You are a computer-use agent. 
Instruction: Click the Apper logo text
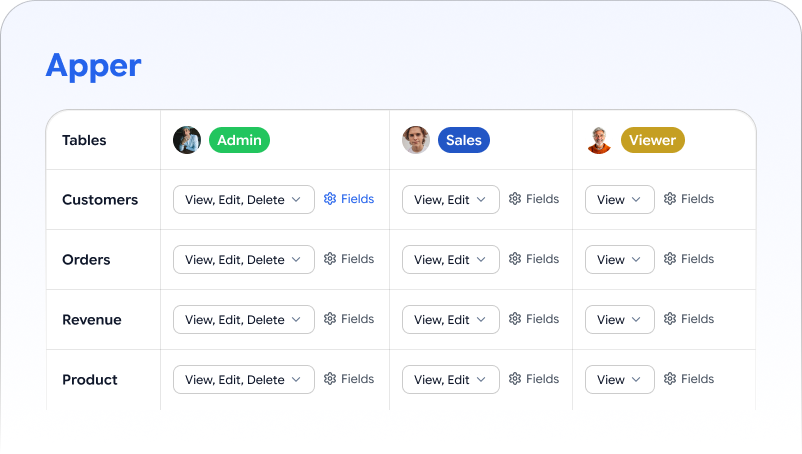pyautogui.click(x=94, y=66)
